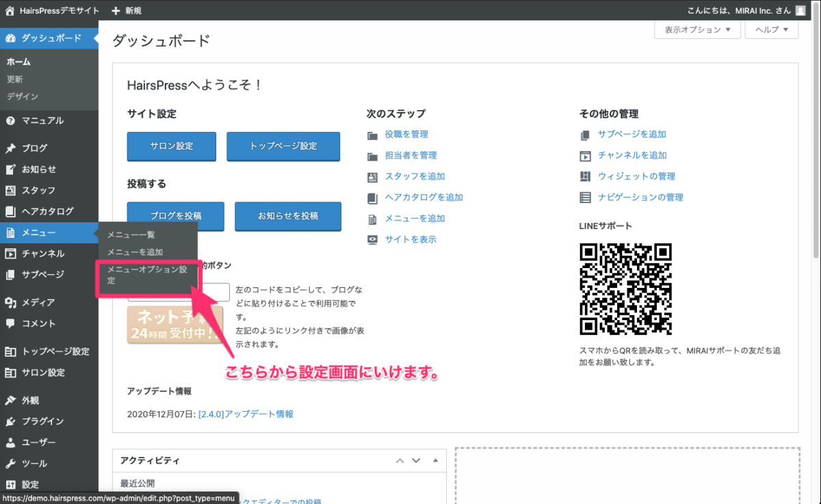
Task: Open the ヘルプ dropdown tab
Action: [771, 30]
